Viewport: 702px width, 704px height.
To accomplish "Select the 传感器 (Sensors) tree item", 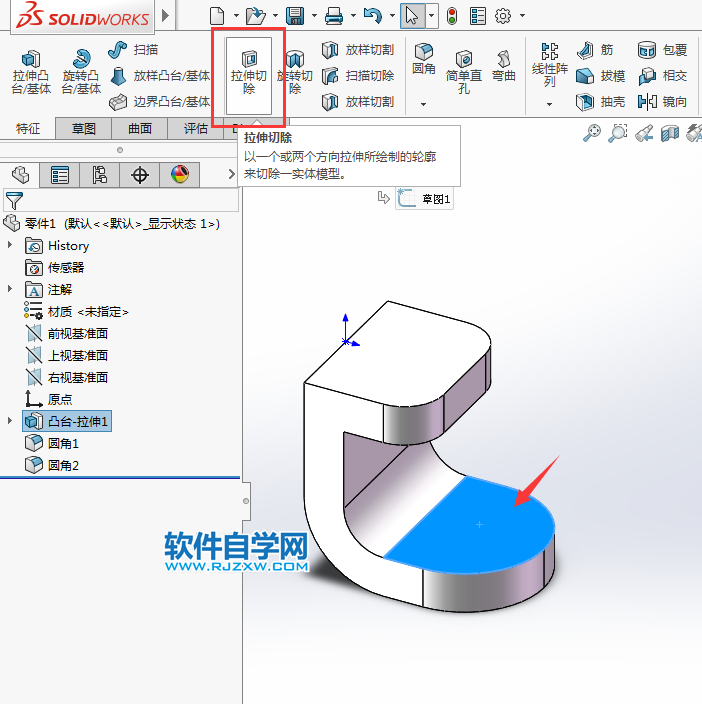I will coord(55,268).
